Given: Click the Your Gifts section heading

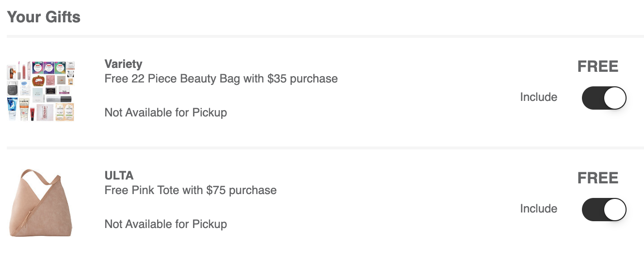Looking at the screenshot, I should coord(44,17).
